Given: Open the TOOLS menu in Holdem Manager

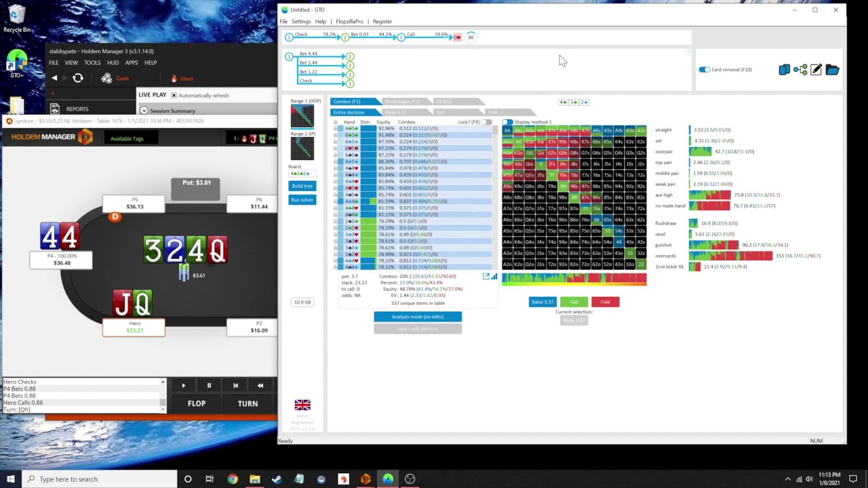Looking at the screenshot, I should 92,62.
